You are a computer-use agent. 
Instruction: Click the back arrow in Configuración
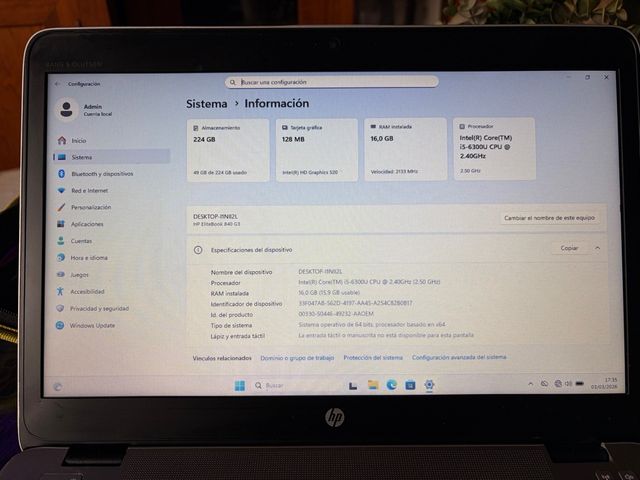(x=57, y=84)
